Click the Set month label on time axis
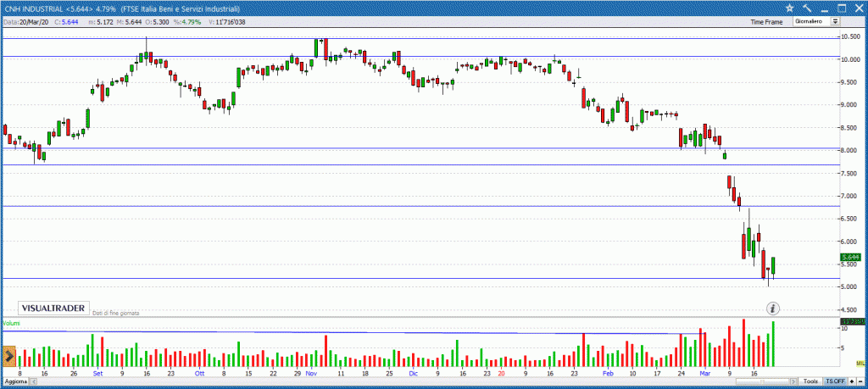 pos(98,373)
